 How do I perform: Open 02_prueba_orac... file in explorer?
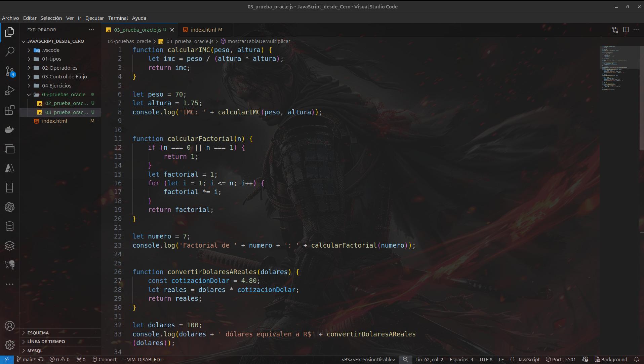67,103
